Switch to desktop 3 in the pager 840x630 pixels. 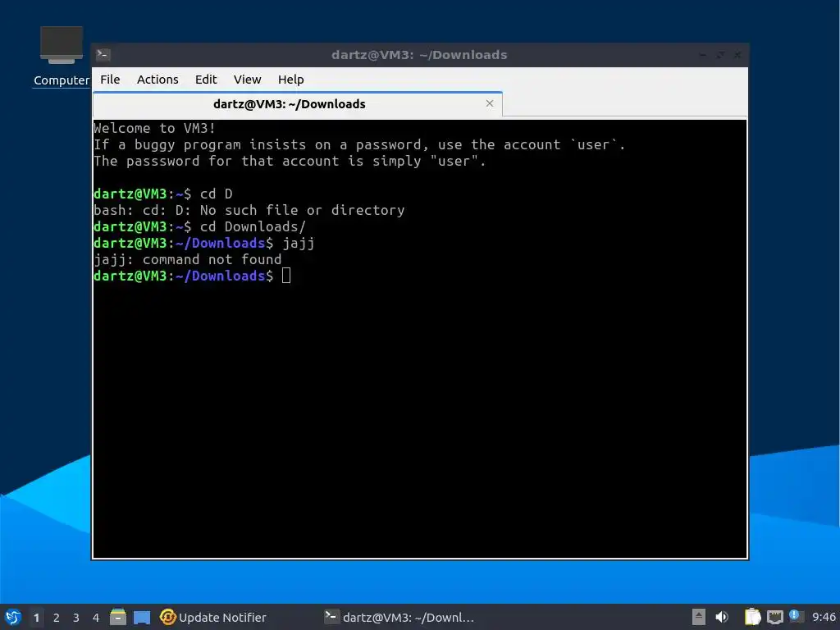click(x=76, y=618)
